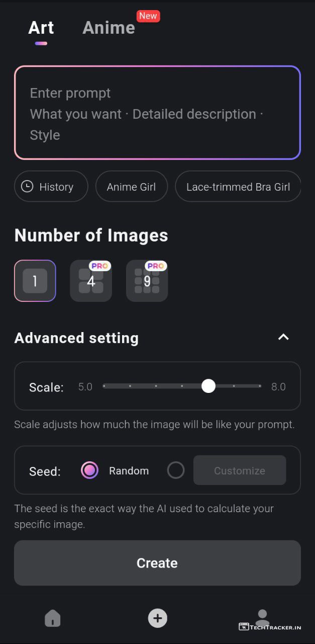Tap the plus create icon in bottom bar
The width and height of the screenshot is (315, 644).
157,618
